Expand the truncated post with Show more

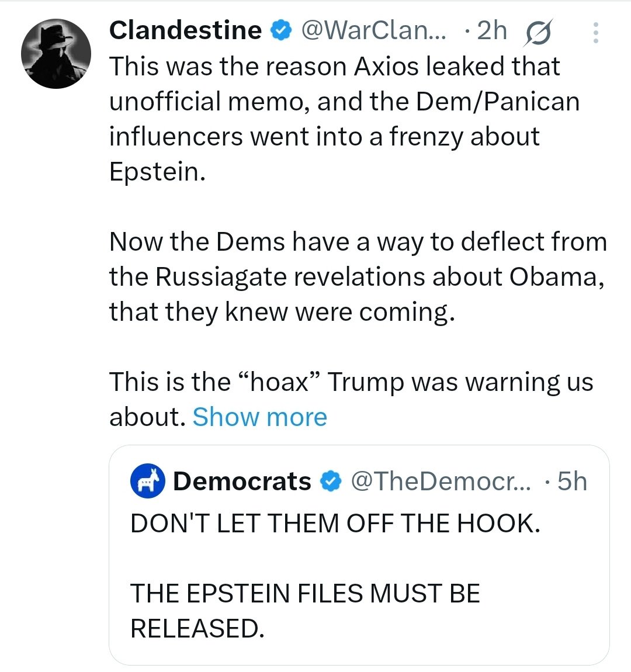pos(259,417)
